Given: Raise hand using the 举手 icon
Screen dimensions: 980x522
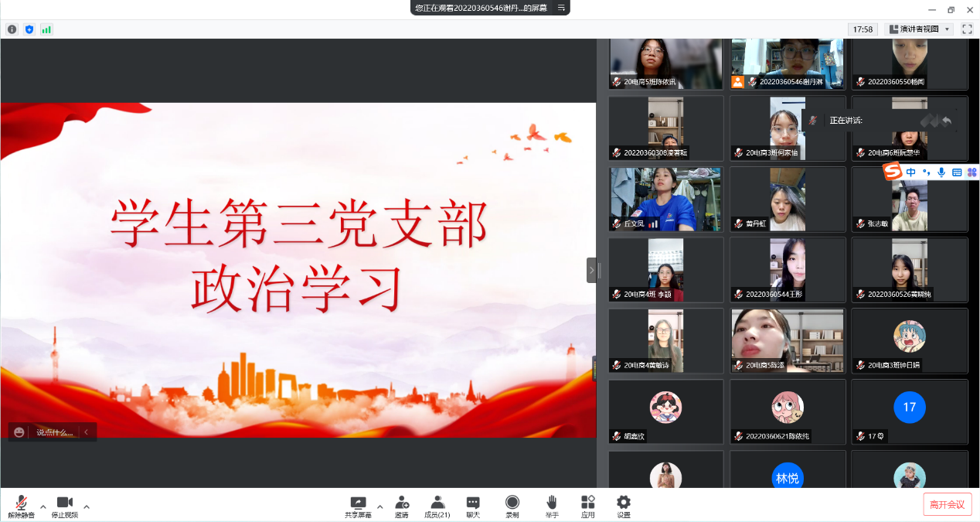Looking at the screenshot, I should [551, 506].
